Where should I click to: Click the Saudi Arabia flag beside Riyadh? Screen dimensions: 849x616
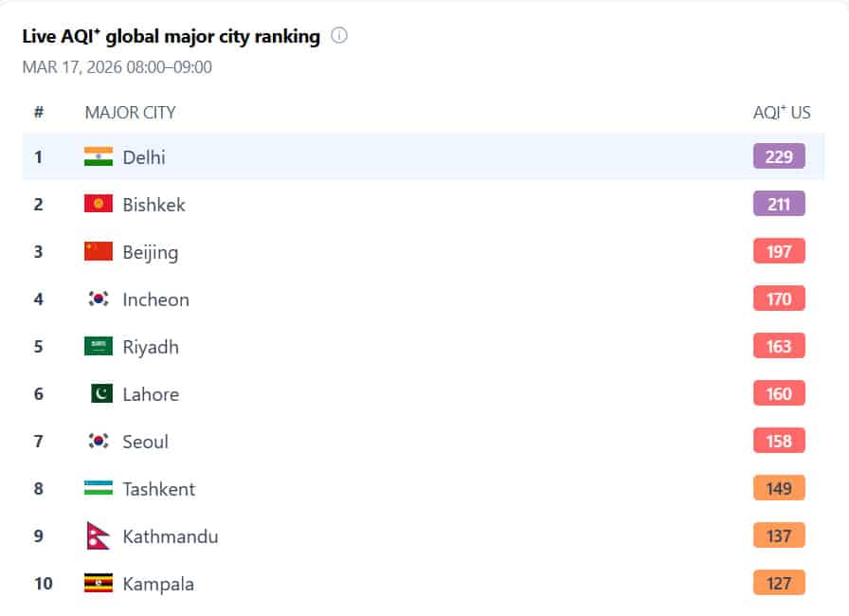[98, 346]
